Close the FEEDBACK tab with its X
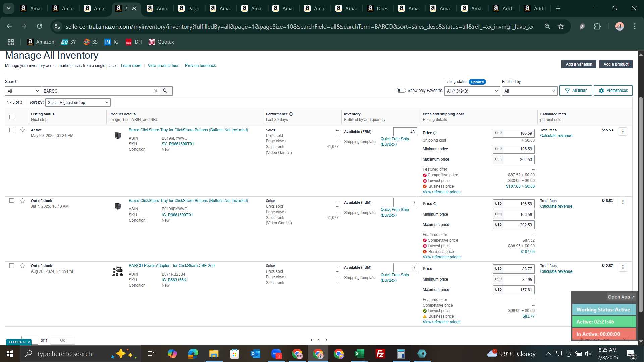The height and width of the screenshot is (362, 644). [x=29, y=342]
